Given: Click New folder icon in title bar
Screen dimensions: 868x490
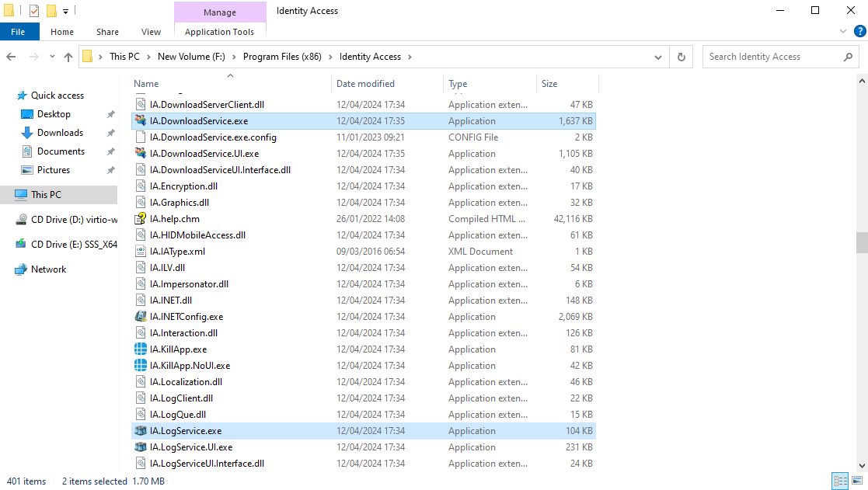Looking at the screenshot, I should click(51, 11).
